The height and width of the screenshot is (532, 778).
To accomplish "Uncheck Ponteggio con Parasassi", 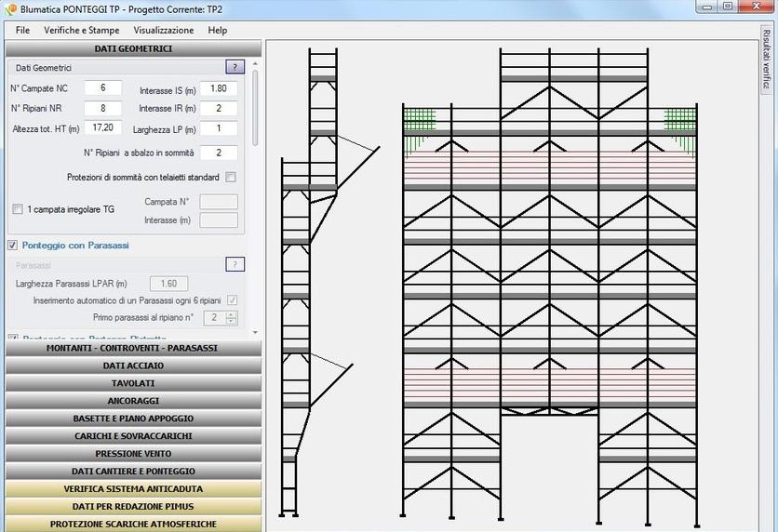I will 12,246.
